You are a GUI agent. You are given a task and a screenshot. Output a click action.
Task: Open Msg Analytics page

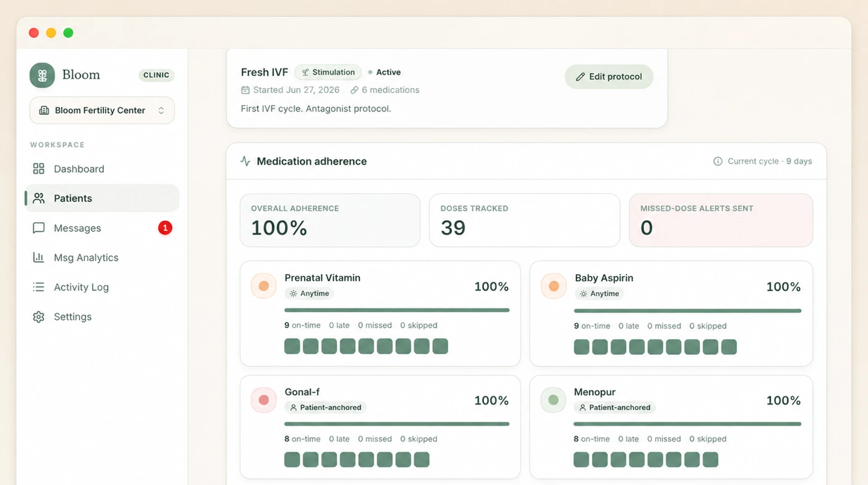coord(102,257)
